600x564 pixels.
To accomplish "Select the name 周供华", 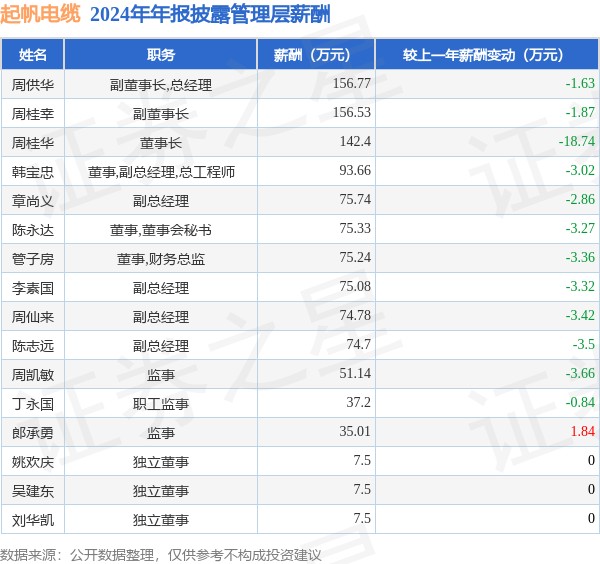I will 33,85.
